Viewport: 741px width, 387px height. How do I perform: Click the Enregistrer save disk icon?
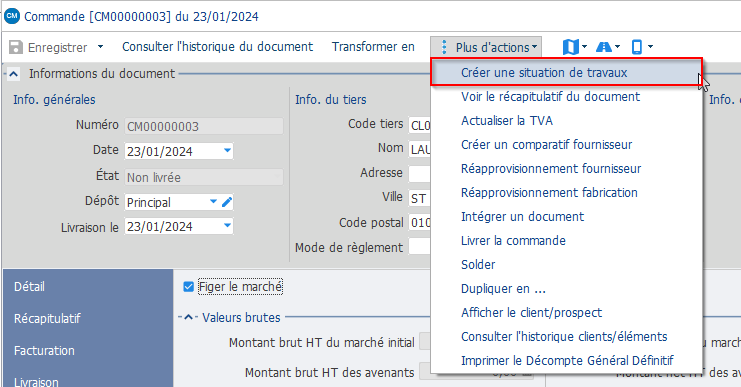click(16, 47)
